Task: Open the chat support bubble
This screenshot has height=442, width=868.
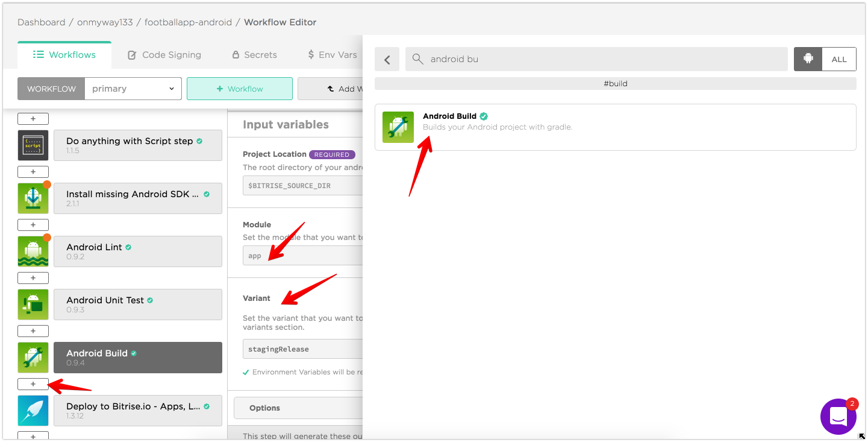Action: point(838,416)
